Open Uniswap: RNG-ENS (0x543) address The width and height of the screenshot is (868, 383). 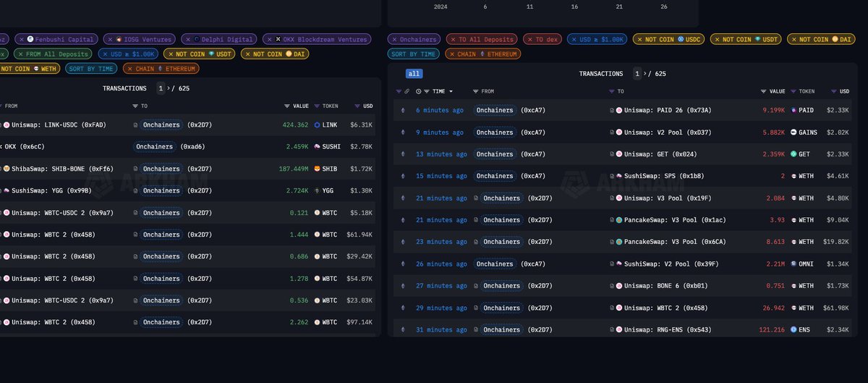(x=668, y=329)
